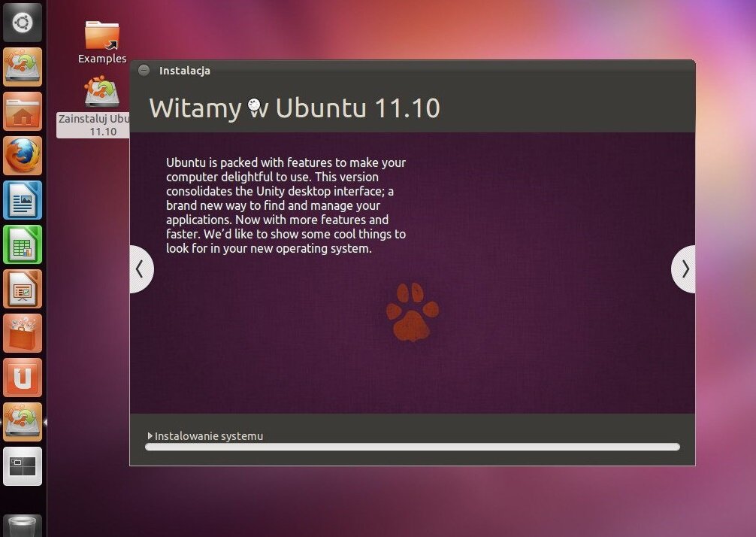Open the Home Folder from the launcher
This screenshot has height=537, width=756.
point(23,111)
